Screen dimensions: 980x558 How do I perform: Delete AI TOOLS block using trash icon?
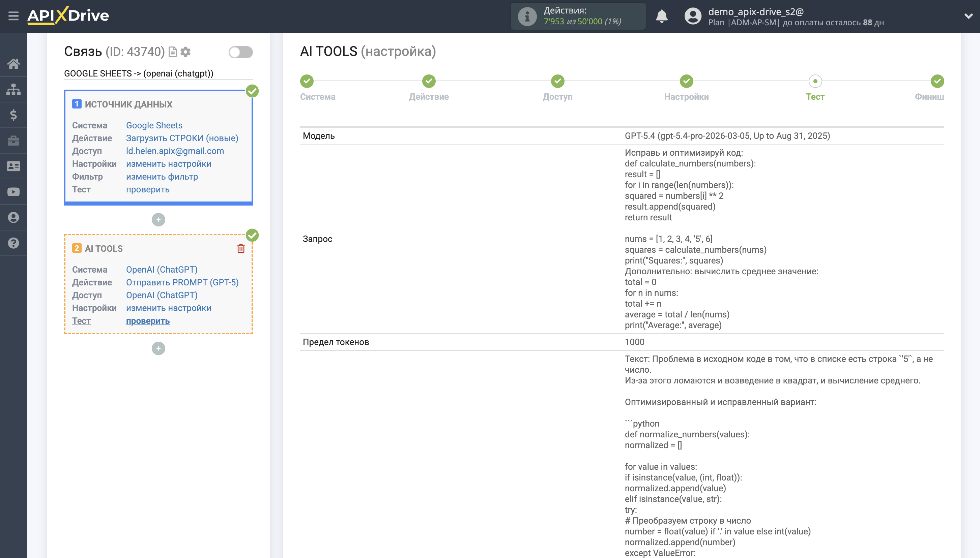[240, 248]
